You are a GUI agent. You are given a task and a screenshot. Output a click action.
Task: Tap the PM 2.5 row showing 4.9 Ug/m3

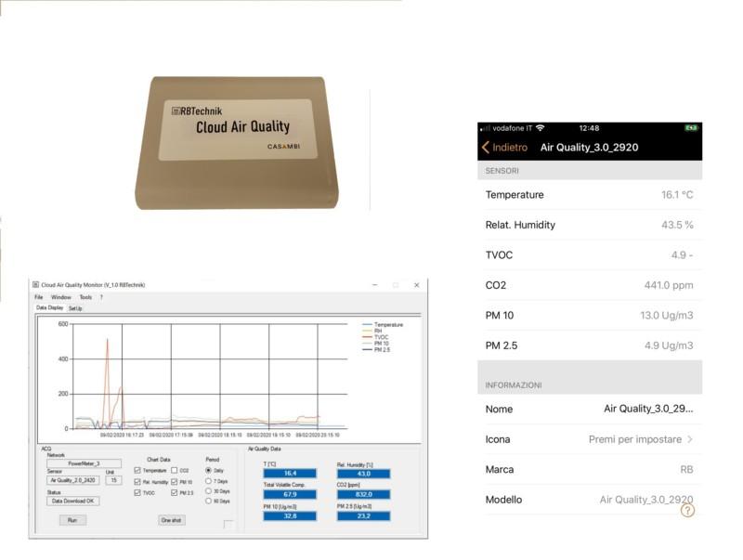(x=590, y=345)
